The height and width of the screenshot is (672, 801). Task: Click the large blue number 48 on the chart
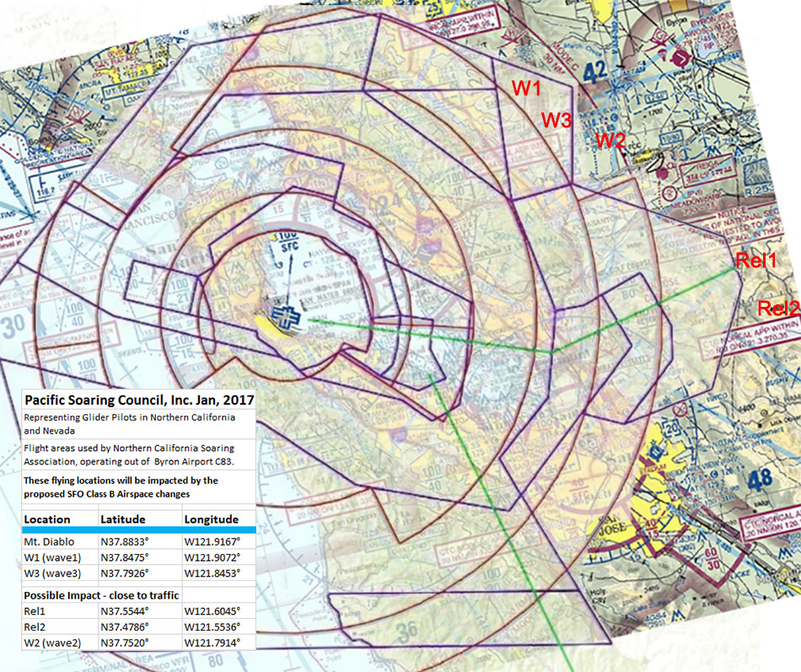760,481
